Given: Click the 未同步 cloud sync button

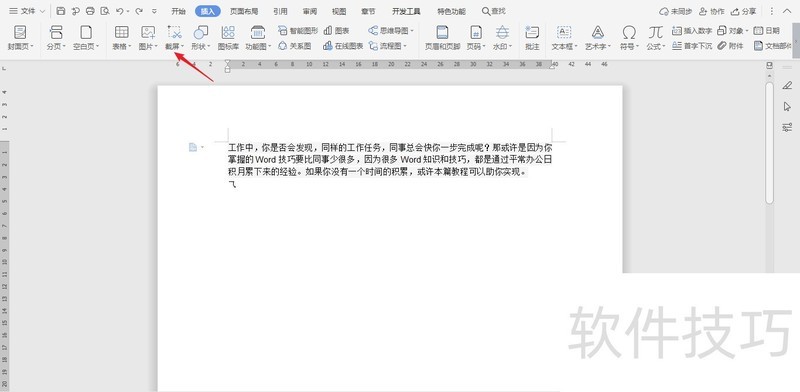Looking at the screenshot, I should 676,11.
